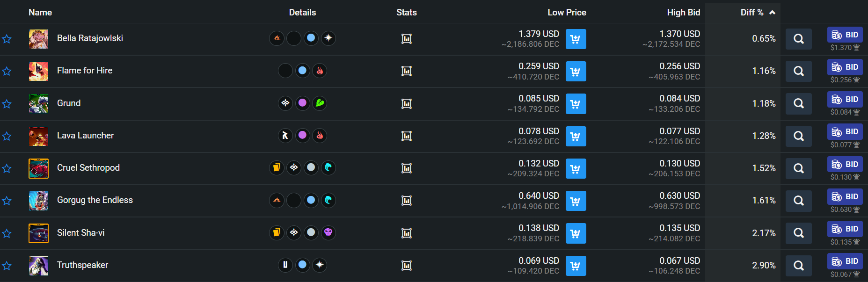Star the Truthspeaker card as favorite
This screenshot has width=868, height=282.
pyautogui.click(x=7, y=266)
